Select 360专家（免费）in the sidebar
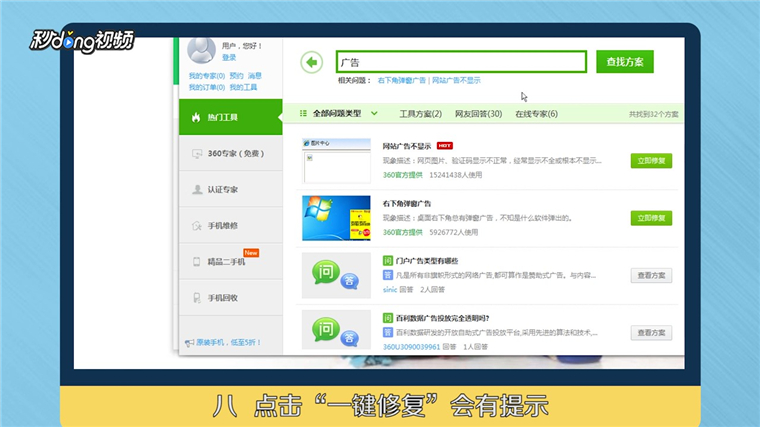 pyautogui.click(x=231, y=153)
